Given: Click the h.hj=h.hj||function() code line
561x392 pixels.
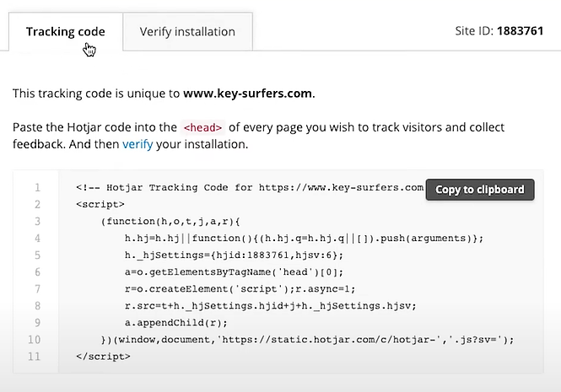Looking at the screenshot, I should 304,239.
